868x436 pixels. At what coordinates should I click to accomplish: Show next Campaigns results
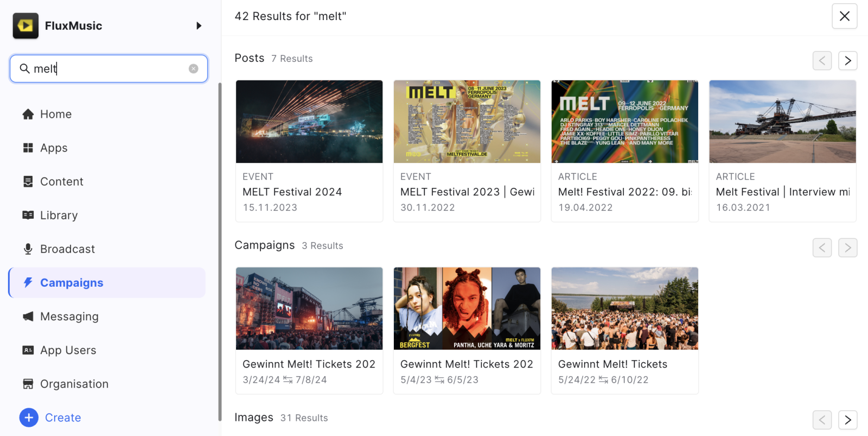coord(848,248)
